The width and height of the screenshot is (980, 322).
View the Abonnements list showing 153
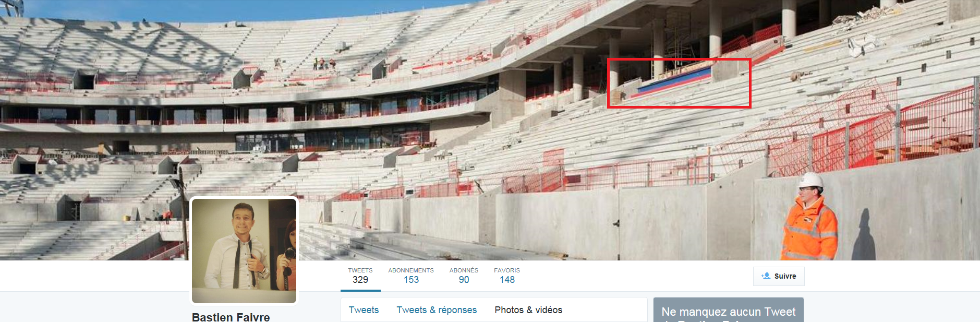coord(411,276)
